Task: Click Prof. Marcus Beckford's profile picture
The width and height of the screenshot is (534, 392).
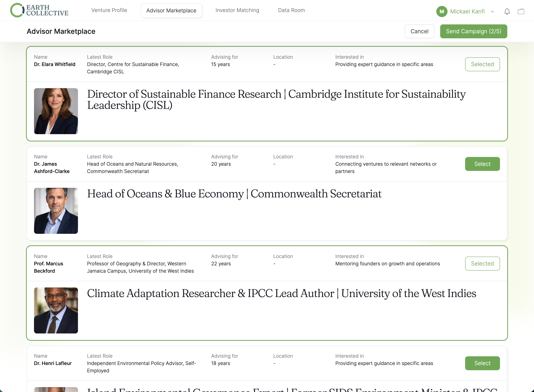Action: 56,310
